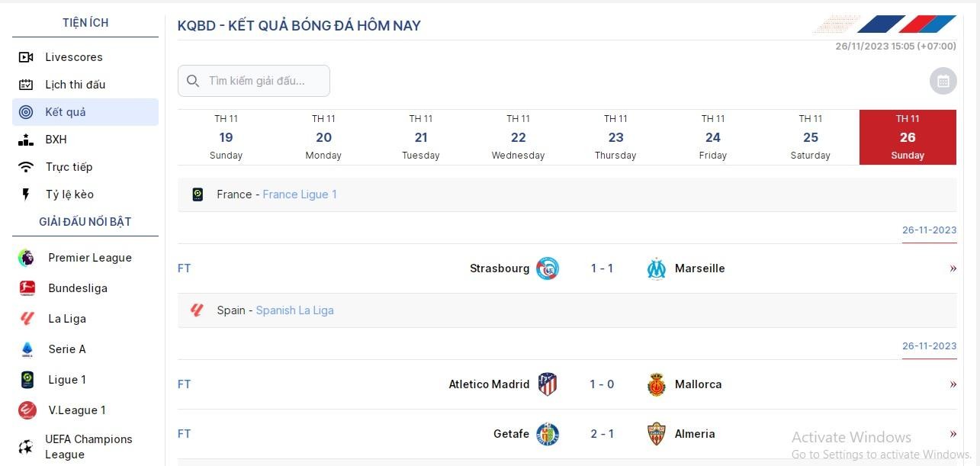Click the tournament search field

259,81
